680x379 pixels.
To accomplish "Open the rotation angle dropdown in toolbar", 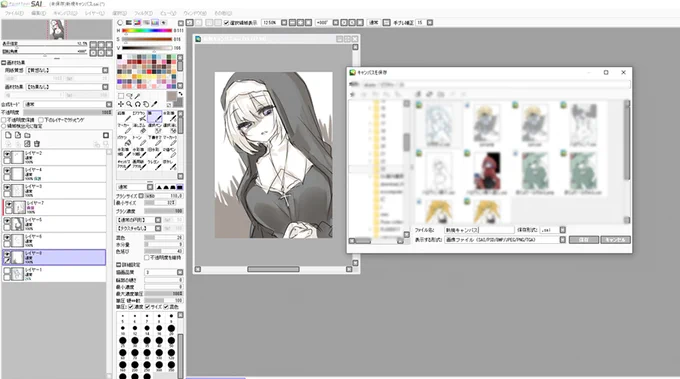I will pyautogui.click(x=335, y=23).
